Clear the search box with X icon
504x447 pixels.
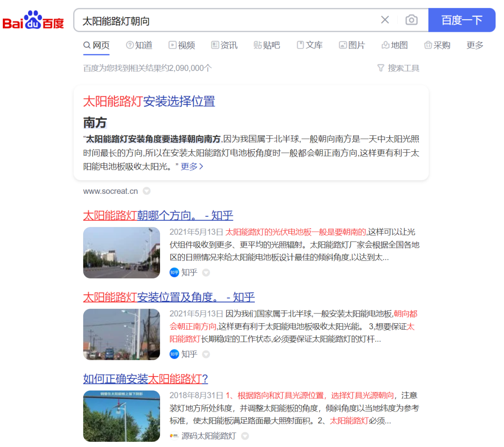coord(385,20)
